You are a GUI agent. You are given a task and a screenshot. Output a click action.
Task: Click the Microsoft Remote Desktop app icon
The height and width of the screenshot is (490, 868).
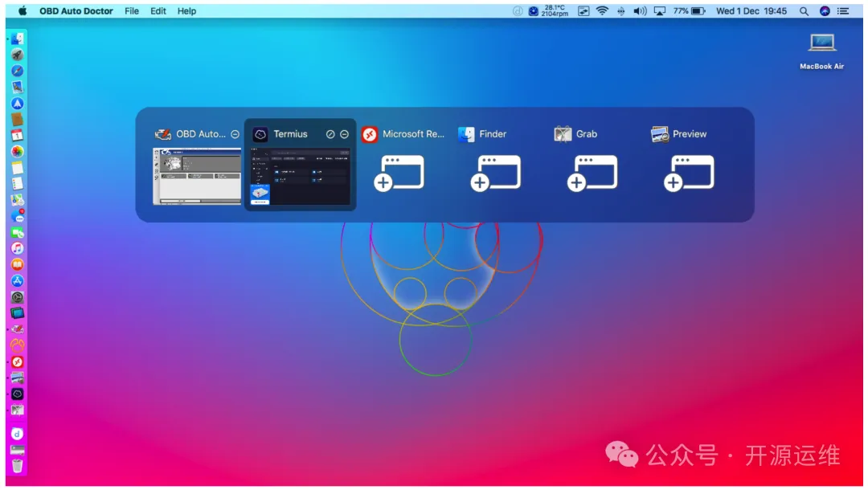coord(370,134)
